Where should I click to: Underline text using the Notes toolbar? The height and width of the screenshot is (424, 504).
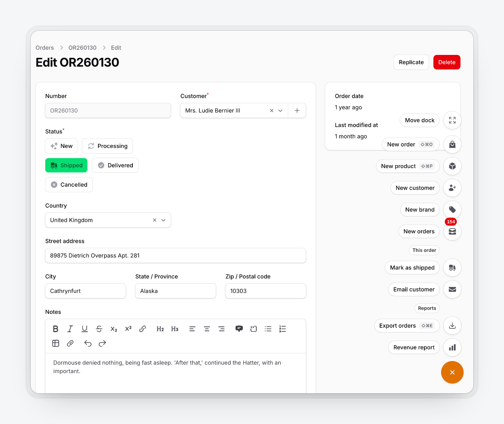(84, 329)
